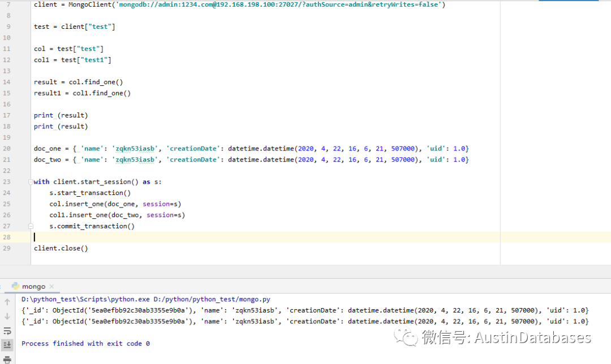Click the second print (result) on line 18

coord(61,127)
